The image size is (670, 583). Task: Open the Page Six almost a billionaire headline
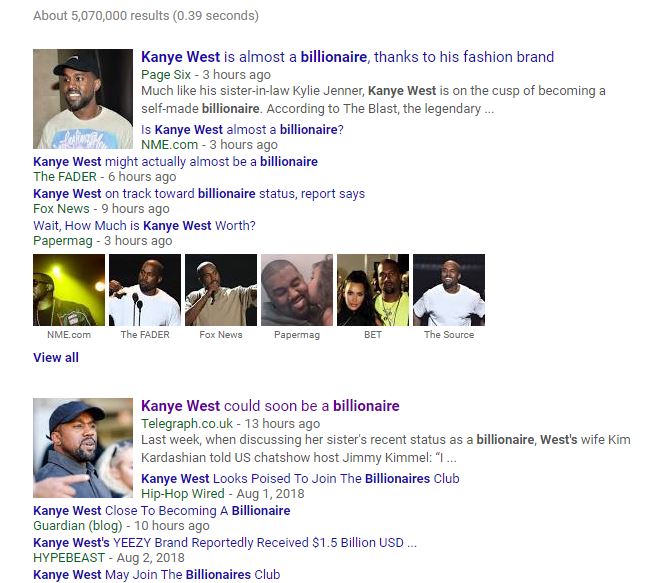tap(347, 57)
